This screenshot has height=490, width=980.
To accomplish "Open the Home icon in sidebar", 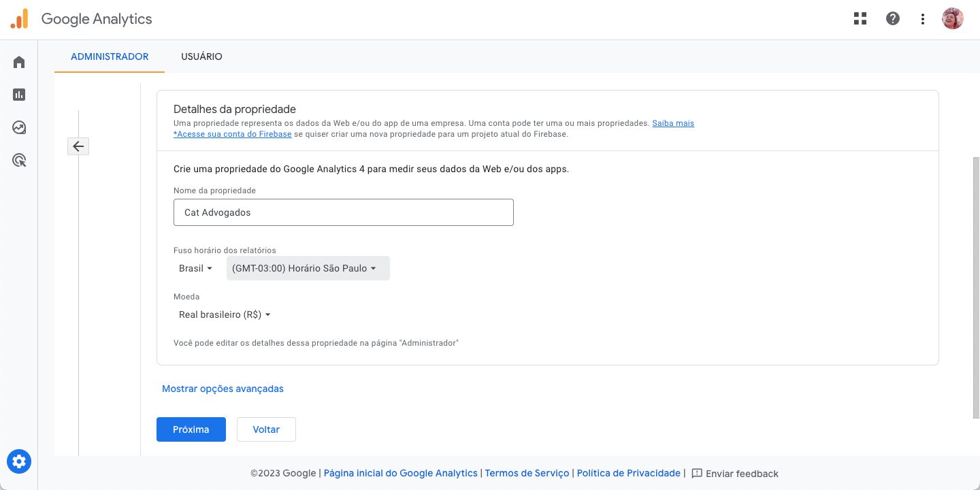I will click(19, 62).
